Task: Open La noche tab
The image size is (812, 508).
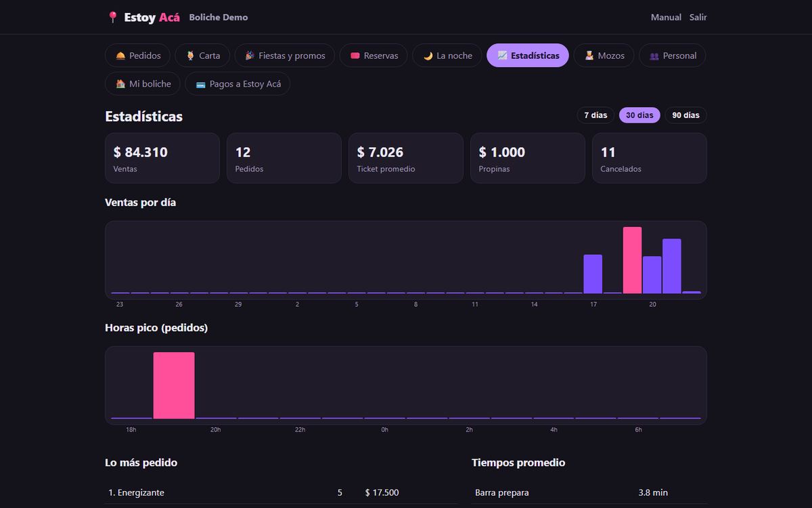Action: [447, 56]
